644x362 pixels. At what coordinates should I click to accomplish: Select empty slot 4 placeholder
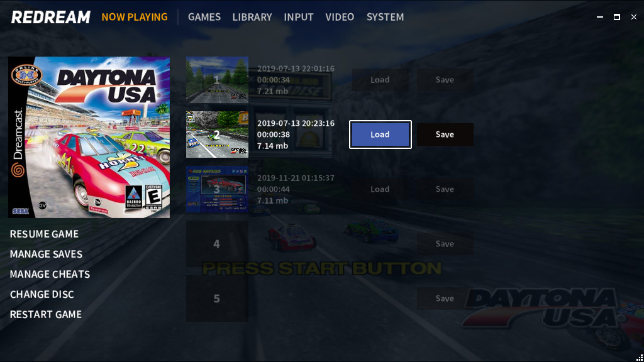click(217, 244)
